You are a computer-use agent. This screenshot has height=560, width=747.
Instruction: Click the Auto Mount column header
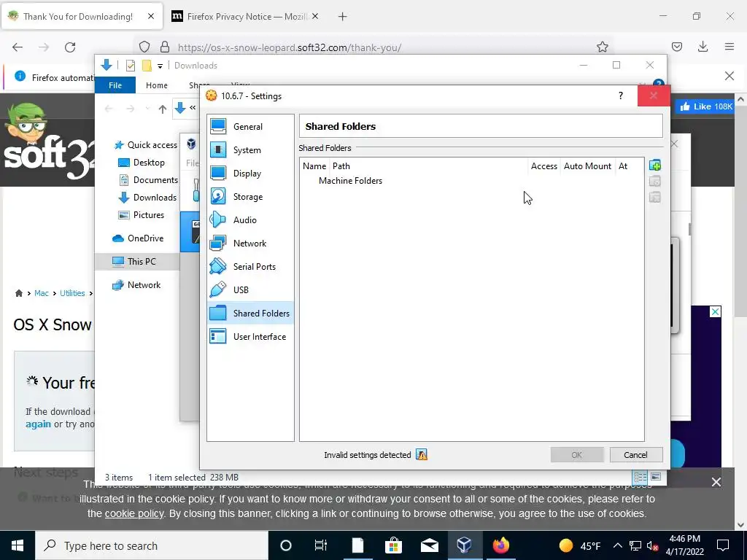(587, 166)
